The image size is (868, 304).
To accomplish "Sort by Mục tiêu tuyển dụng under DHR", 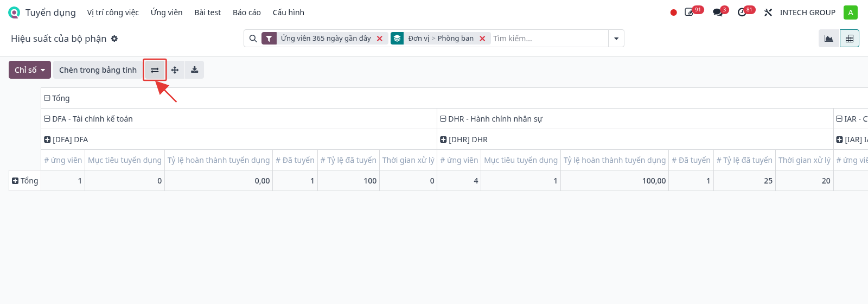I will click(521, 160).
